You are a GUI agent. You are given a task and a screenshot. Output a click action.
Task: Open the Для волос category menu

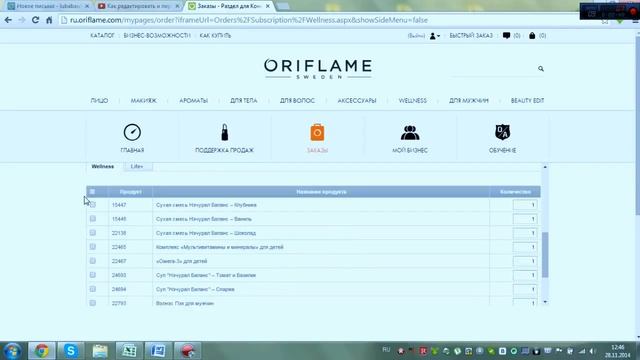pyautogui.click(x=297, y=100)
